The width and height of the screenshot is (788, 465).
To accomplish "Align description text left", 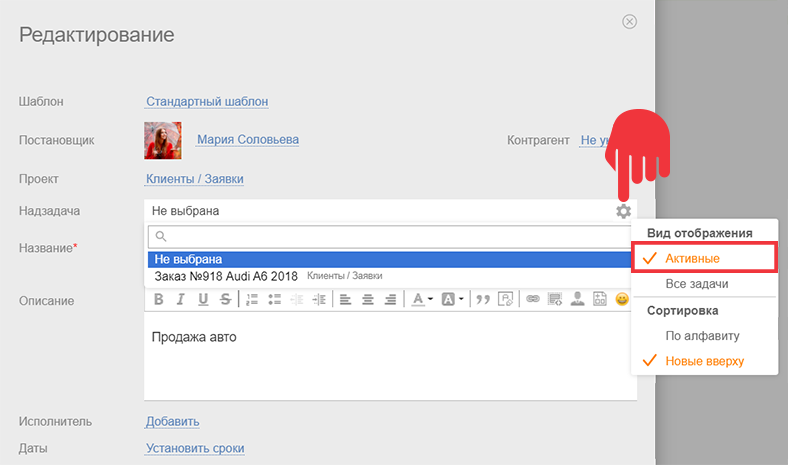I will point(345,300).
